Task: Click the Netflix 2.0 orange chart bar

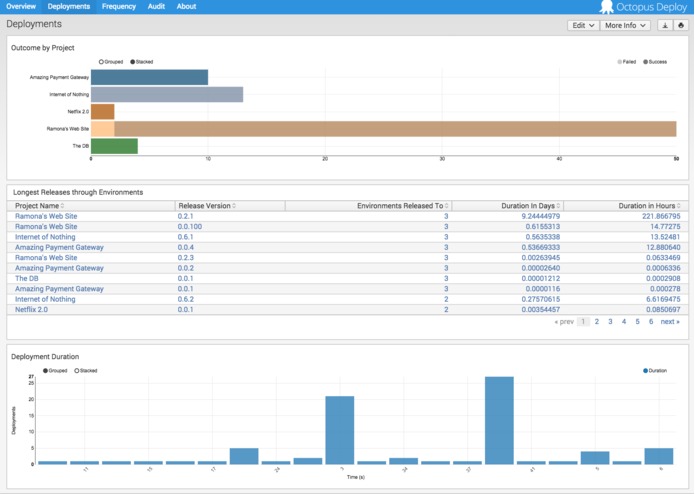Action: tap(103, 112)
